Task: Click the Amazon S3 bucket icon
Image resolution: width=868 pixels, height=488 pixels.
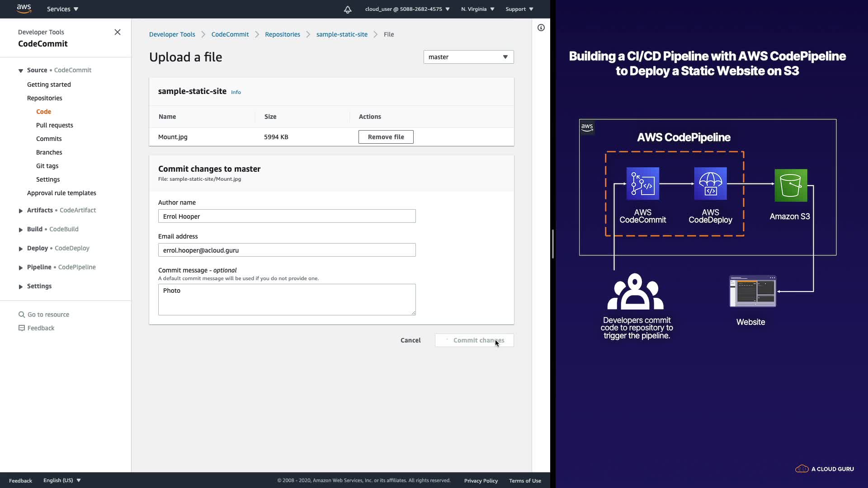Action: (x=790, y=185)
